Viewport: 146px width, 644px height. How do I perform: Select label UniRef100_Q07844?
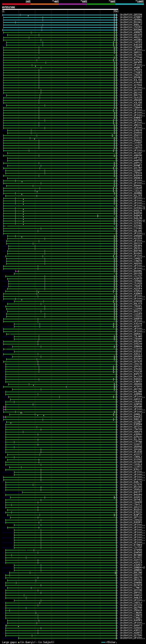coord(131,85)
